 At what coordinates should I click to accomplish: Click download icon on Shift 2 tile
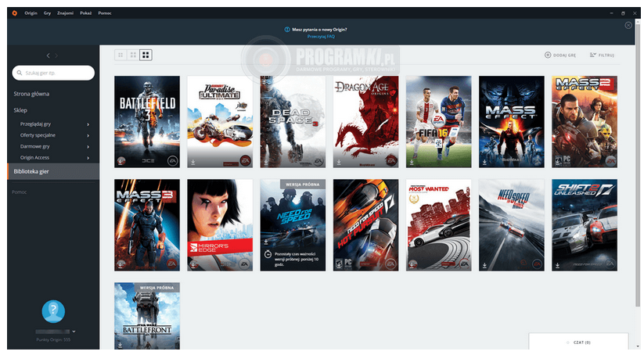tap(558, 266)
